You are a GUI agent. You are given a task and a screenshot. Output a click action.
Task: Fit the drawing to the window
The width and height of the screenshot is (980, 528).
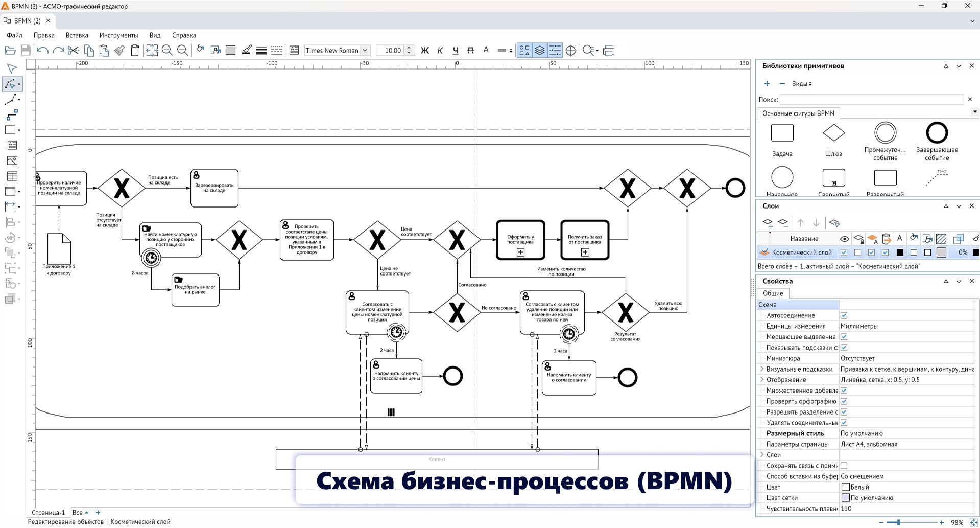click(x=152, y=50)
